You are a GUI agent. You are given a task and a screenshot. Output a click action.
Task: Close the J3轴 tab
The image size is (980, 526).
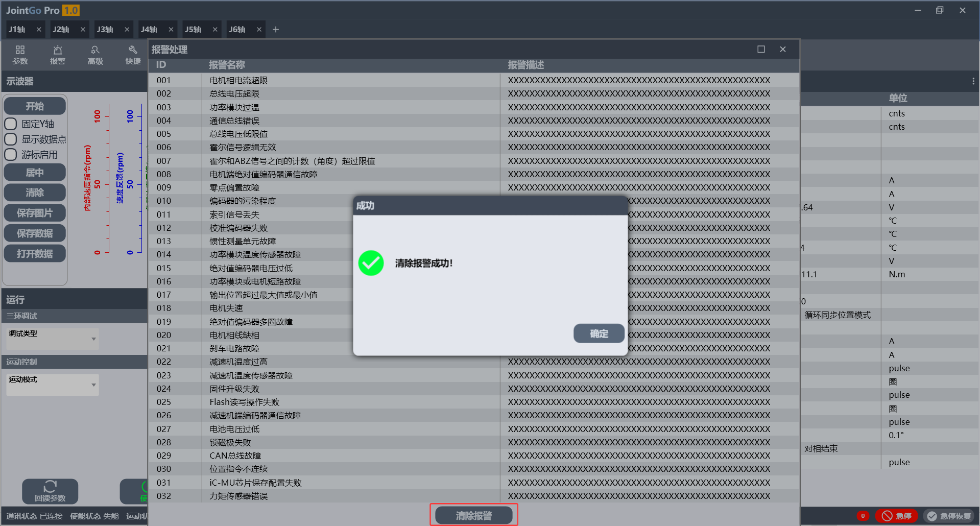coord(127,30)
